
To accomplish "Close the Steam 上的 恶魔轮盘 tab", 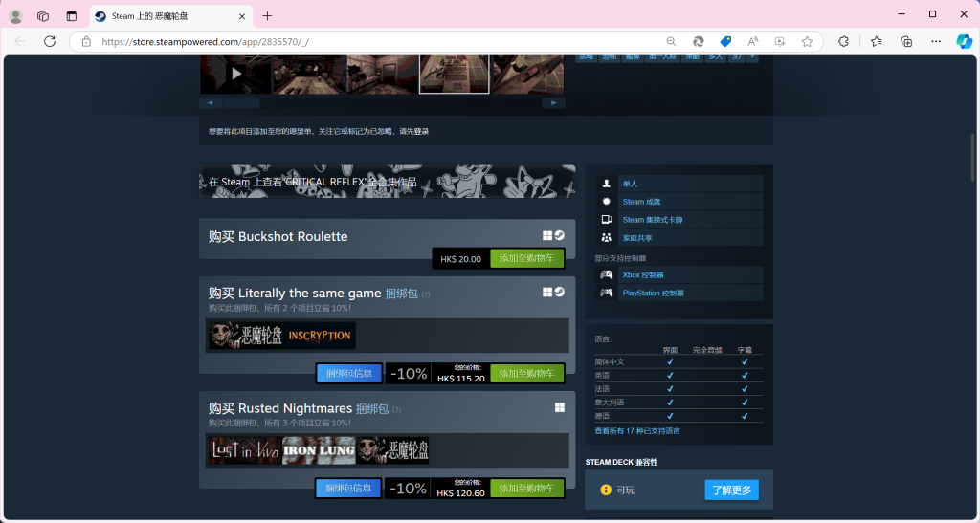I will coord(242,16).
